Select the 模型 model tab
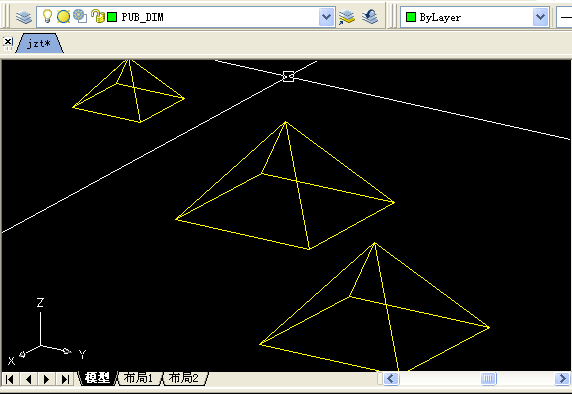Viewport: 572px width, 394px height. click(x=97, y=378)
